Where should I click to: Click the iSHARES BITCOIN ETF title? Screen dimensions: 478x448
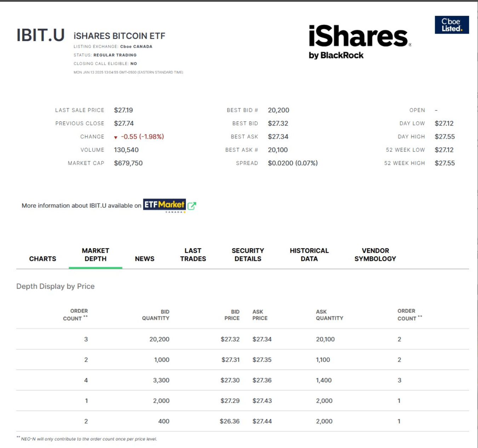pos(119,36)
